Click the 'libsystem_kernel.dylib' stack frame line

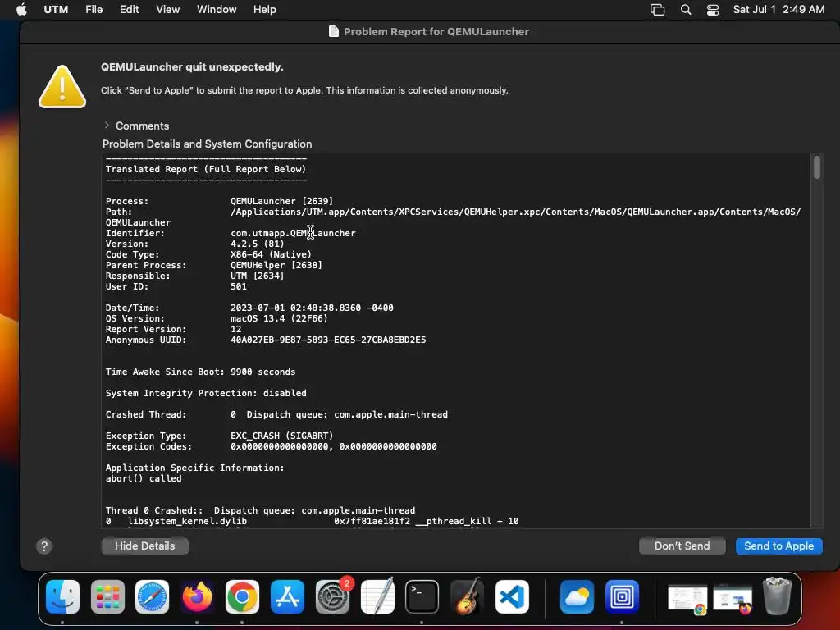tap(313, 521)
